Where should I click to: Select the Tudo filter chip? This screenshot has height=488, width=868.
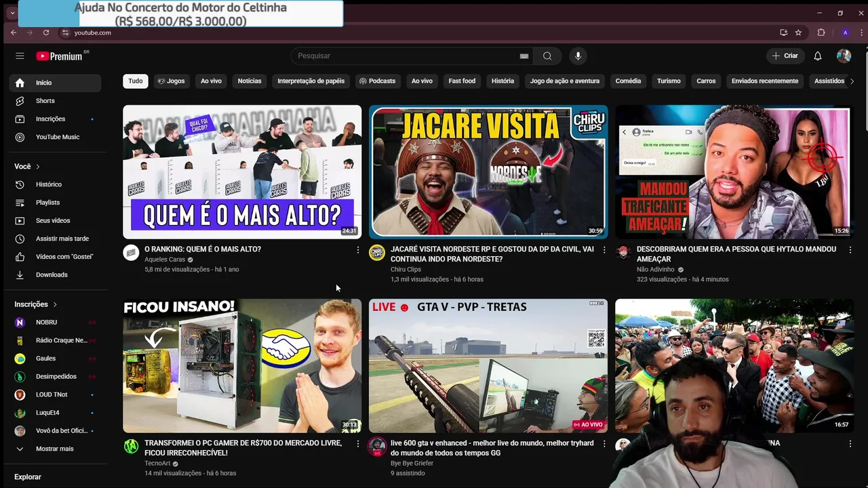pyautogui.click(x=136, y=81)
